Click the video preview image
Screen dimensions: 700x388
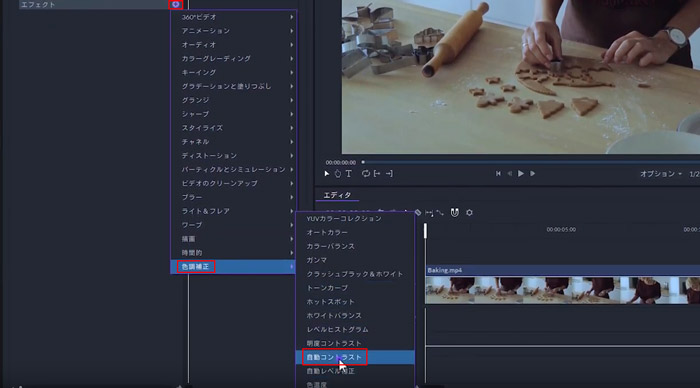[x=521, y=76]
